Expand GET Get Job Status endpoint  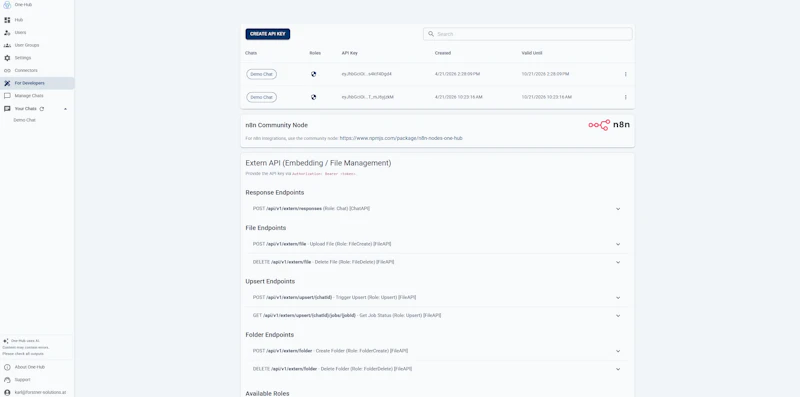[x=618, y=316]
